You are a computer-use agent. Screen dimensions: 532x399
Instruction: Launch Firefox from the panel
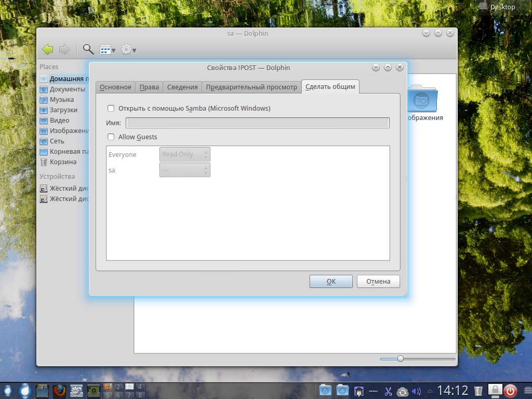point(59,391)
